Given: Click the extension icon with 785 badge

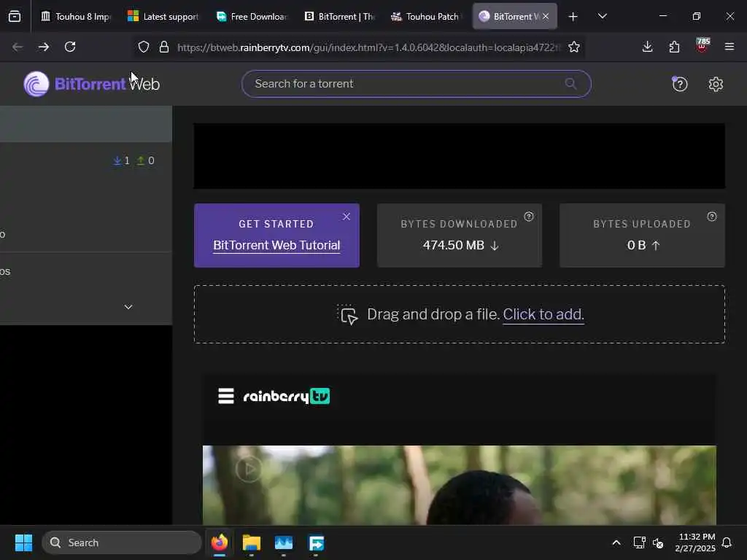Looking at the screenshot, I should pyautogui.click(x=702, y=46).
